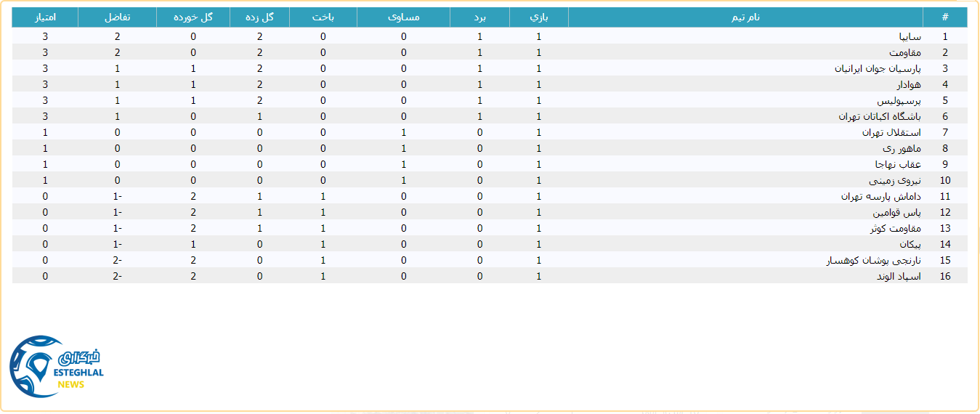980x414 pixels.
Task: Open team پیکان in row 14
Action: tap(909, 244)
